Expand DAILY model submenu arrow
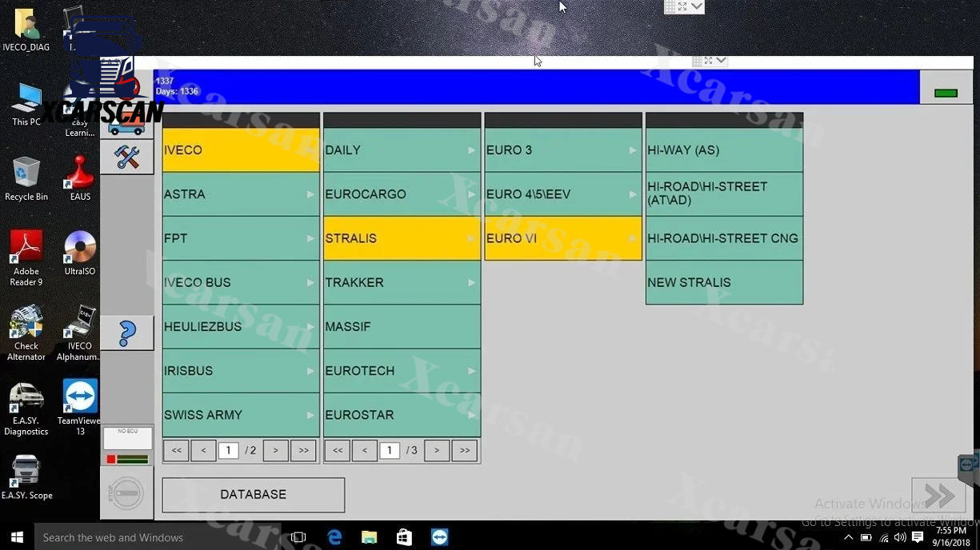The width and height of the screenshot is (980, 550). 471,150
